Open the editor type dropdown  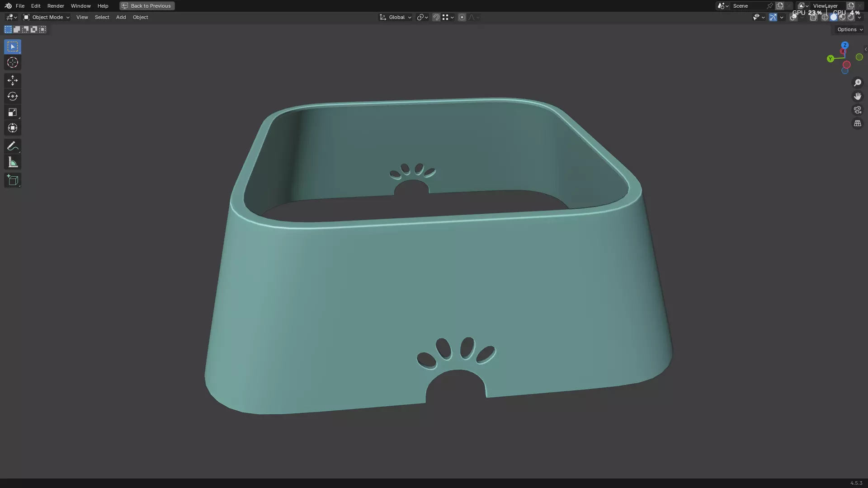(11, 17)
